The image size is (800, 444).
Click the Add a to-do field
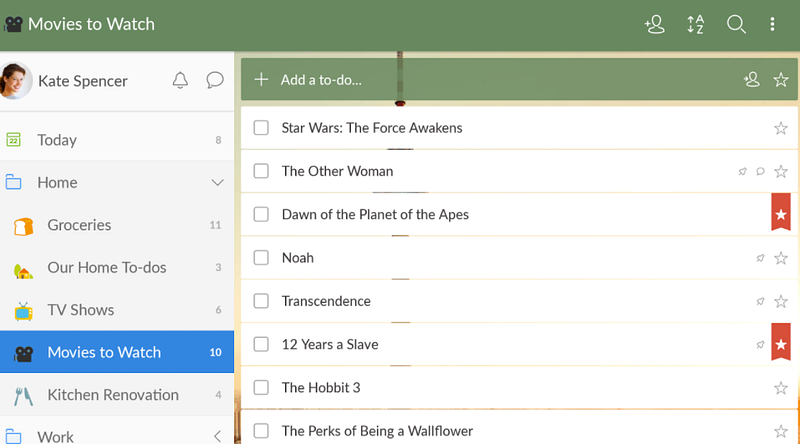(519, 79)
